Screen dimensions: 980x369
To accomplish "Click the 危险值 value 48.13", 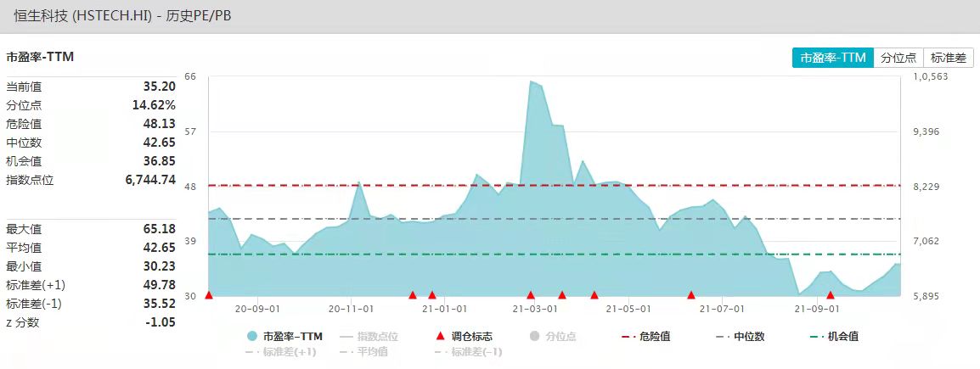I will coord(160,124).
